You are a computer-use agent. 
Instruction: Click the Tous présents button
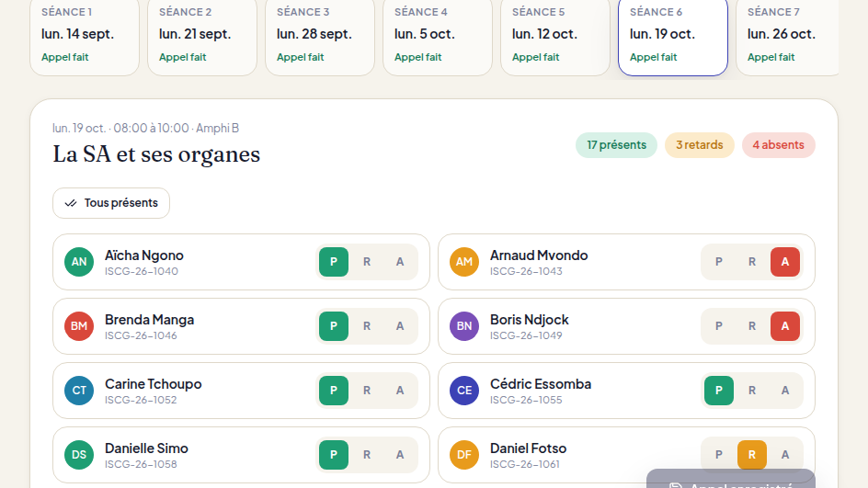point(111,203)
